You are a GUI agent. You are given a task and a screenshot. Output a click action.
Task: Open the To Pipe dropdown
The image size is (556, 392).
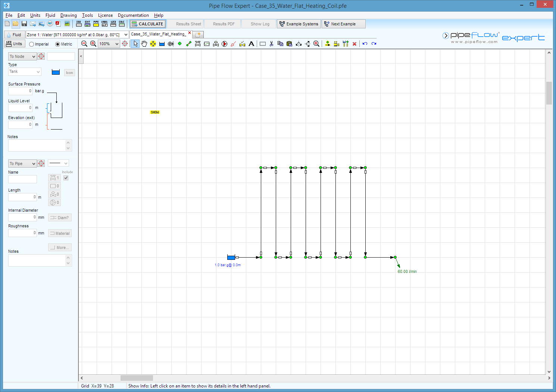[x=22, y=164]
